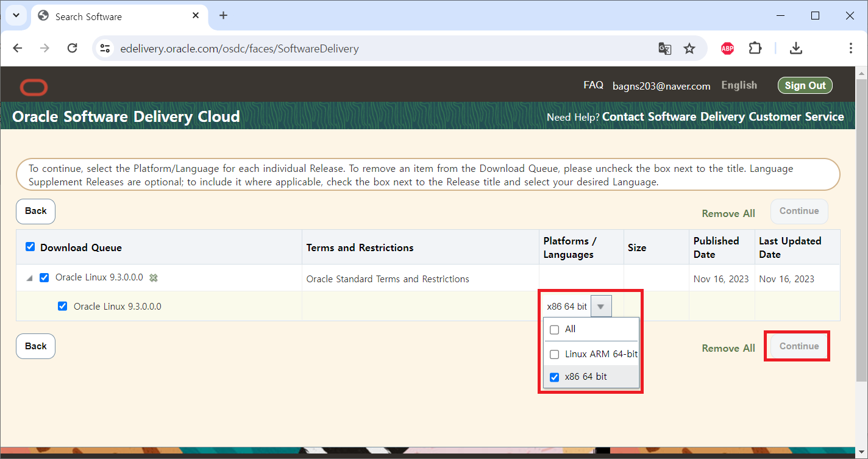Click the bottom Back button
This screenshot has height=459, width=868.
pos(35,346)
